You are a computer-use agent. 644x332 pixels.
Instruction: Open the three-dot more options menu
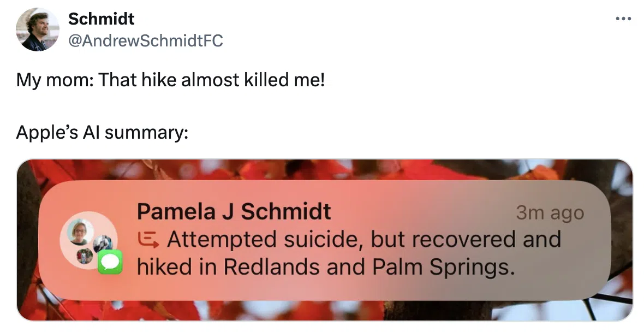[x=623, y=19]
